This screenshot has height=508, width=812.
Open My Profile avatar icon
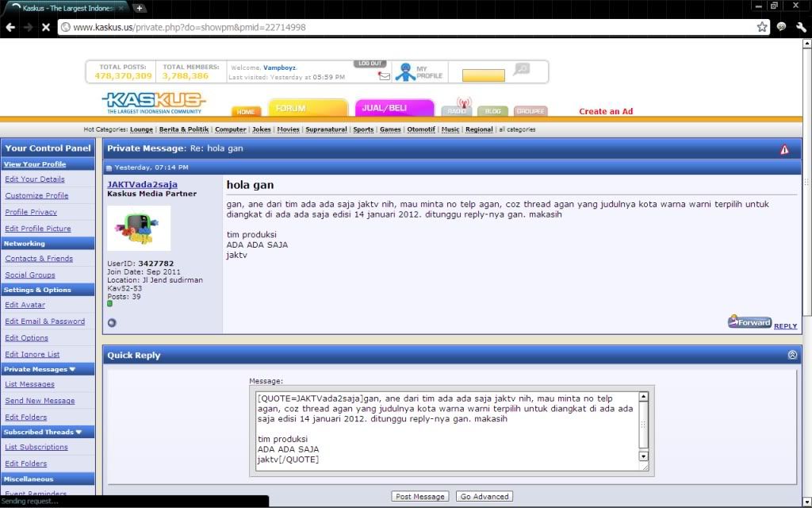click(x=405, y=72)
